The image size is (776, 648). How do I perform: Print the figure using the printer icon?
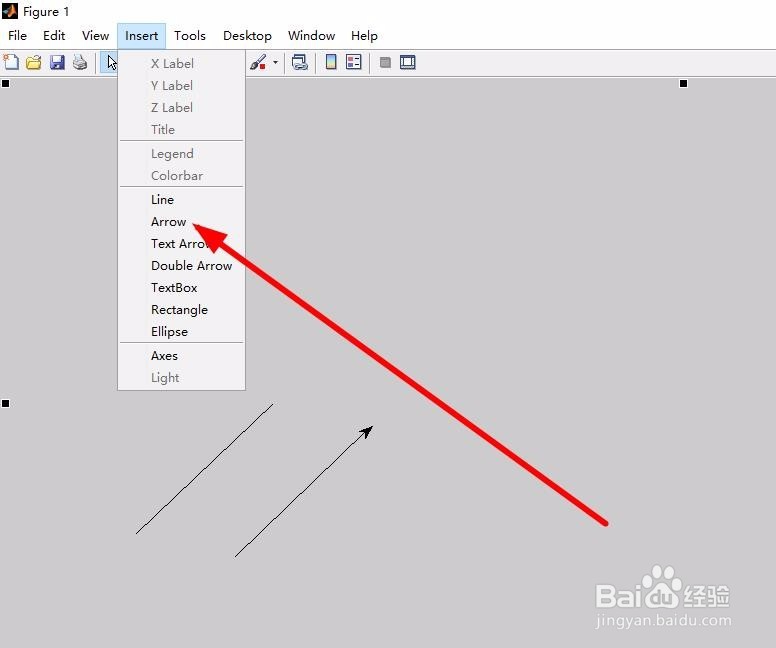pyautogui.click(x=80, y=62)
